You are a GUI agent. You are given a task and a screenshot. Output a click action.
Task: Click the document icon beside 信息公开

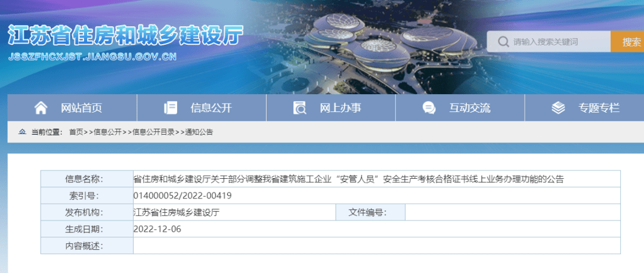pos(171,108)
